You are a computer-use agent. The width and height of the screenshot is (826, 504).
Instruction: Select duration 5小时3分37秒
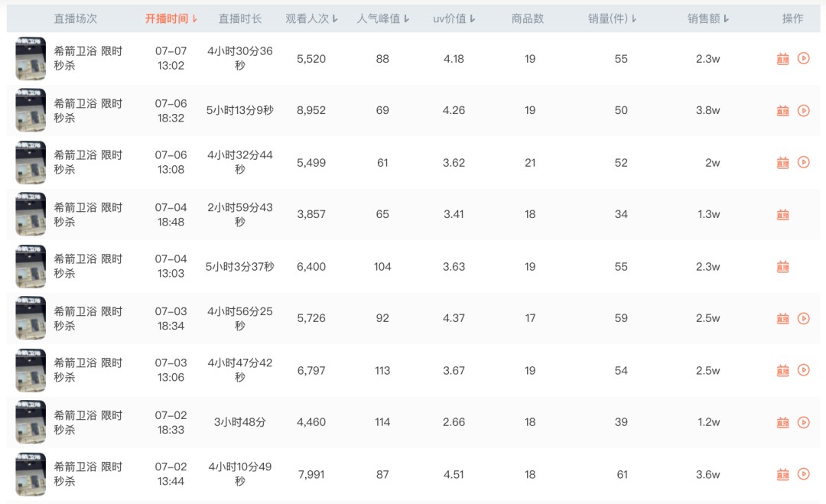(239, 266)
